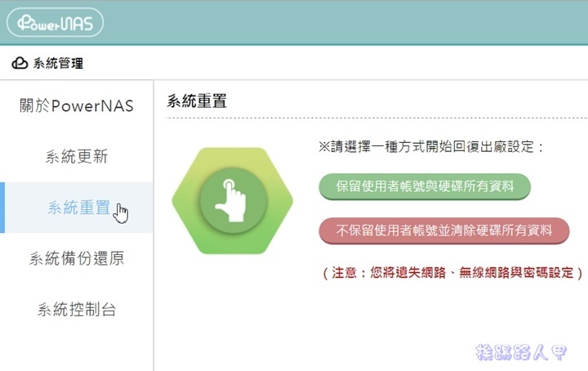Click the 系統管理 header title

(58, 63)
